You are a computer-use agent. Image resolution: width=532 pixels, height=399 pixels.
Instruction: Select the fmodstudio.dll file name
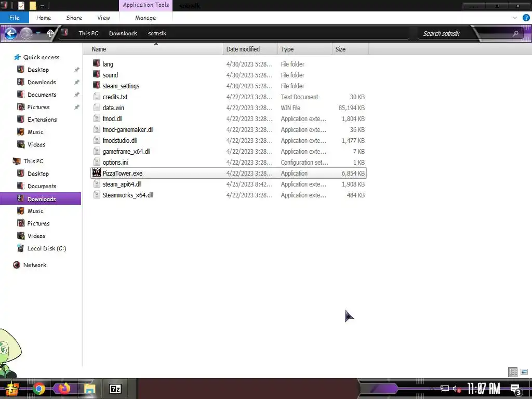point(120,140)
